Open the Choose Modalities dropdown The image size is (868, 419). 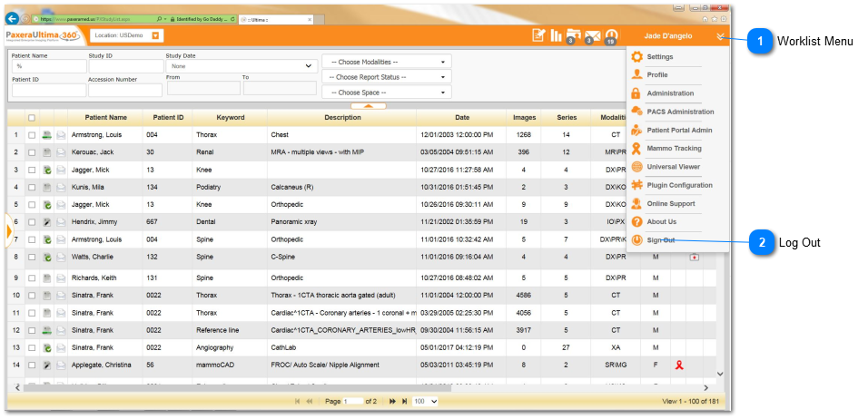387,62
